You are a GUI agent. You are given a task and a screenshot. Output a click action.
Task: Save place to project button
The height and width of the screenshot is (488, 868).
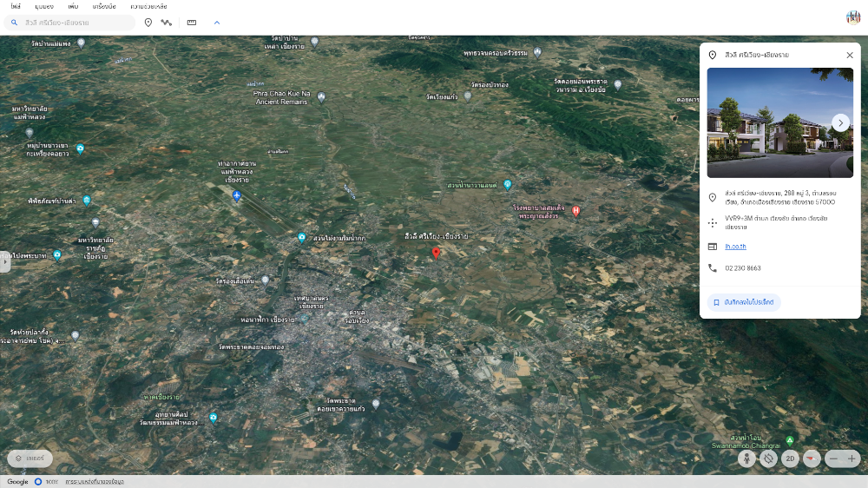pos(744,302)
